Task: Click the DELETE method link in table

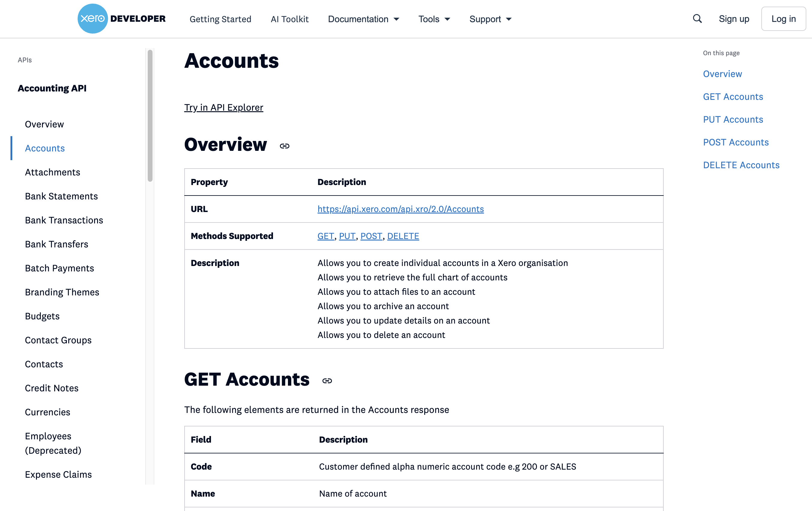Action: pos(403,236)
